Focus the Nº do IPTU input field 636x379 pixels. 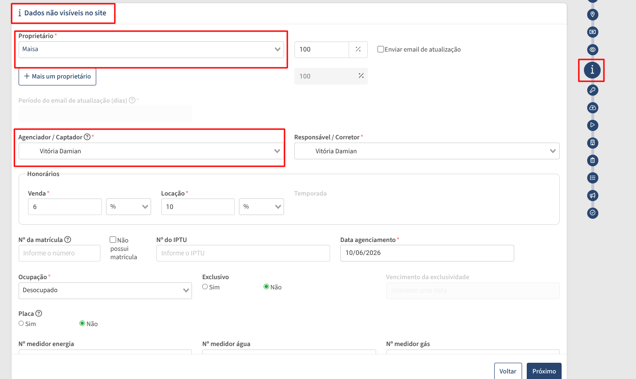[243, 253]
